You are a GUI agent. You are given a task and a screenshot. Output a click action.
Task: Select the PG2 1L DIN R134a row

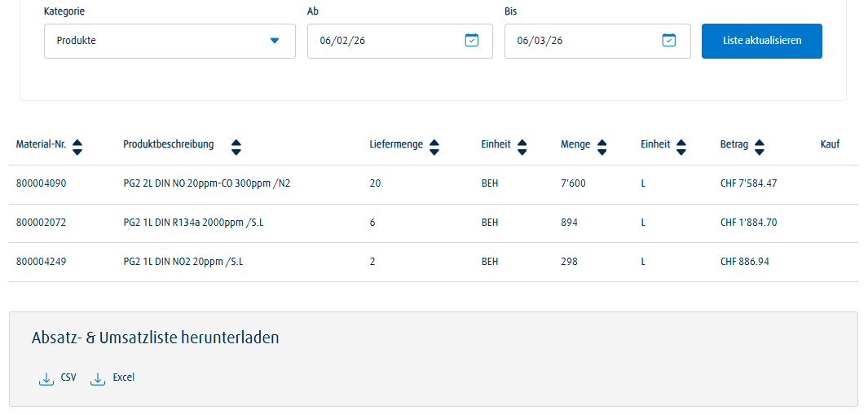[193, 223]
